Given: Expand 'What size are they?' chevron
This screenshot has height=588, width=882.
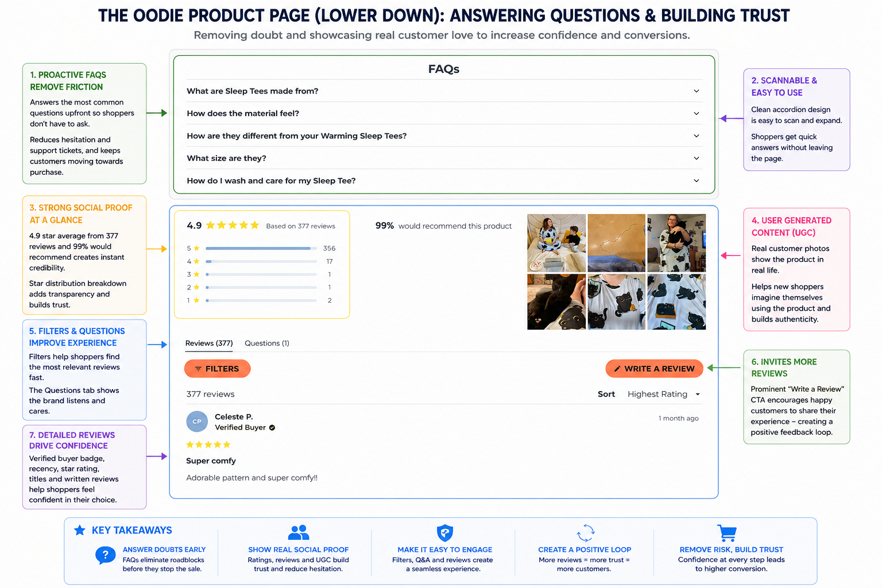Looking at the screenshot, I should (697, 158).
